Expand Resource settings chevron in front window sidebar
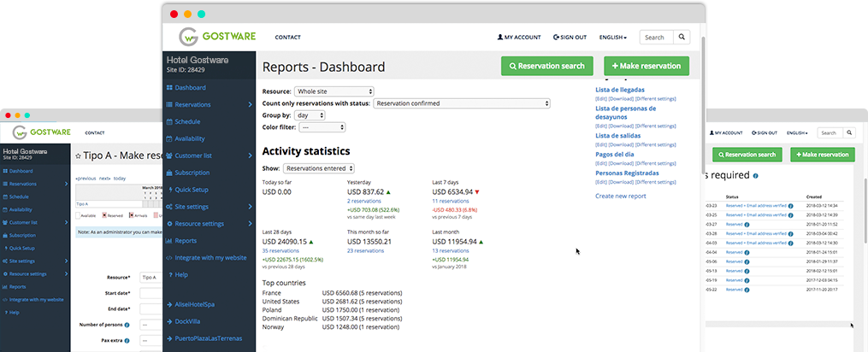Viewport: 868px width, 352px height. 251,224
